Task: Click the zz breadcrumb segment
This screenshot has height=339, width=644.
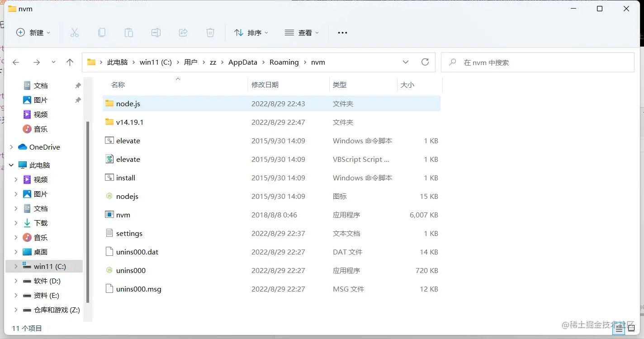Action: 213,62
